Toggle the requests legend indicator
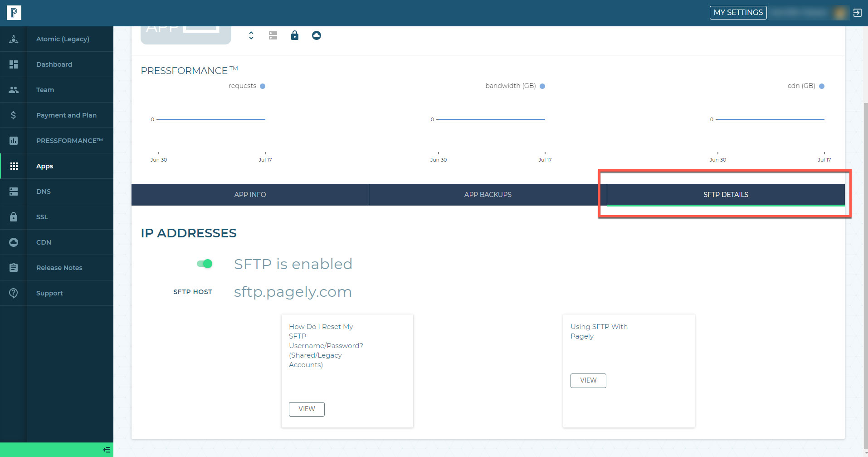This screenshot has height=457, width=868. [x=263, y=86]
